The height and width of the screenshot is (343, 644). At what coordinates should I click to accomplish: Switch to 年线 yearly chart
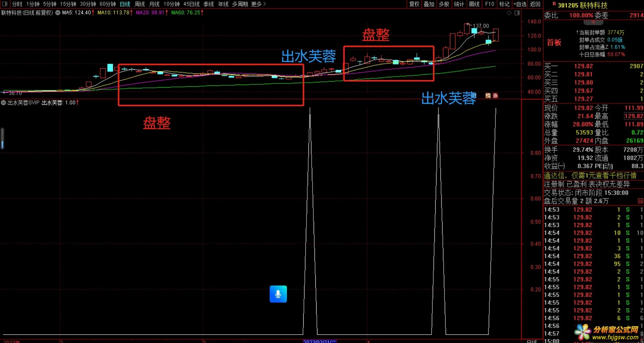pos(223,4)
